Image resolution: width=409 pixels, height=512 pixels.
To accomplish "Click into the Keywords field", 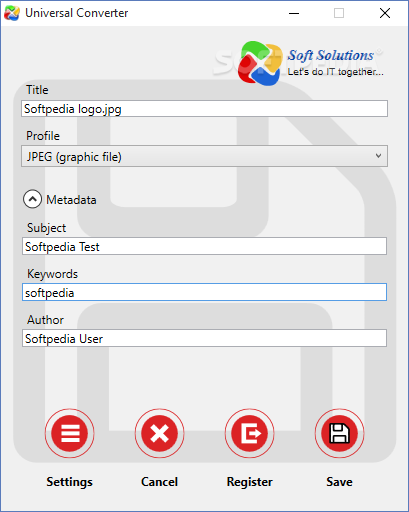I will 204,292.
